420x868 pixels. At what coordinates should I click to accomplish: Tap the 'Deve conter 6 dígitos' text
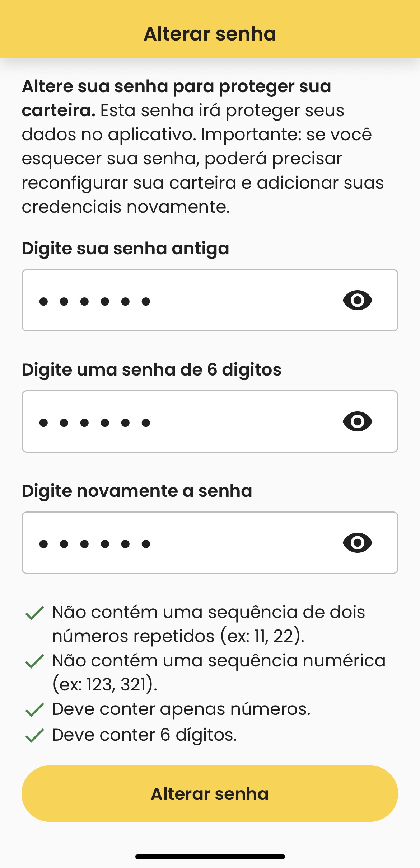[144, 735]
